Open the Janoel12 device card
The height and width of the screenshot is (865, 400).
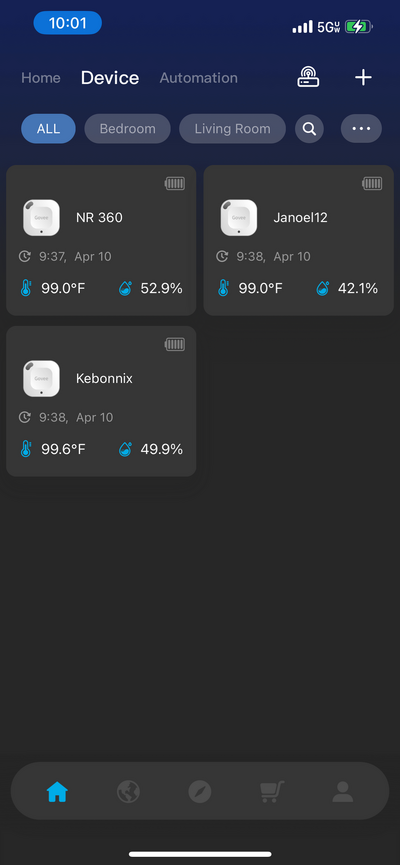(298, 241)
